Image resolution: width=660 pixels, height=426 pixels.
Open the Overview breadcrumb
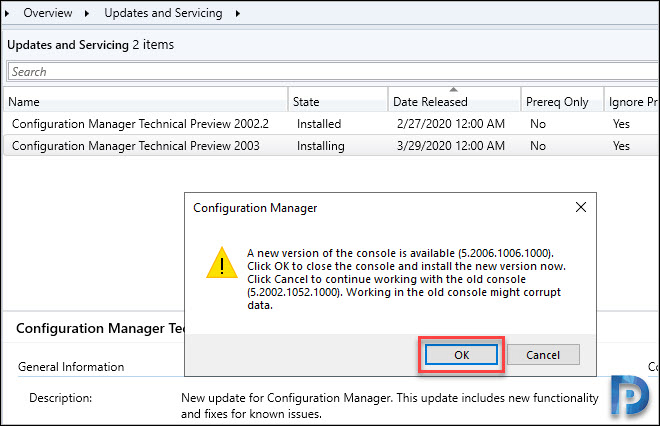pos(48,13)
